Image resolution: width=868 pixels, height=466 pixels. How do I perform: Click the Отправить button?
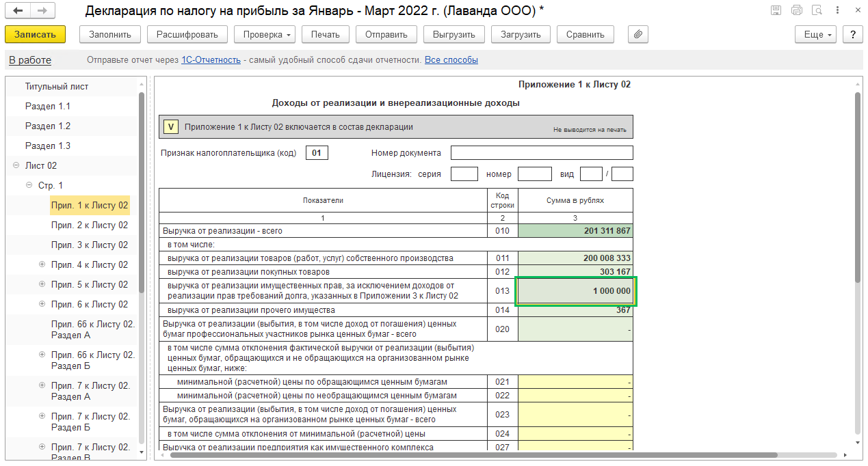click(386, 34)
